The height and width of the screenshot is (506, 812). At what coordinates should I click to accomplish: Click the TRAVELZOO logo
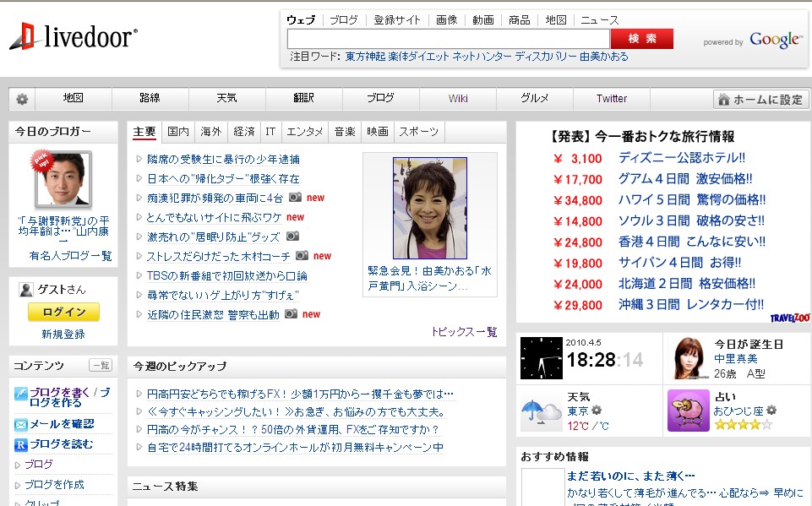tap(790, 318)
